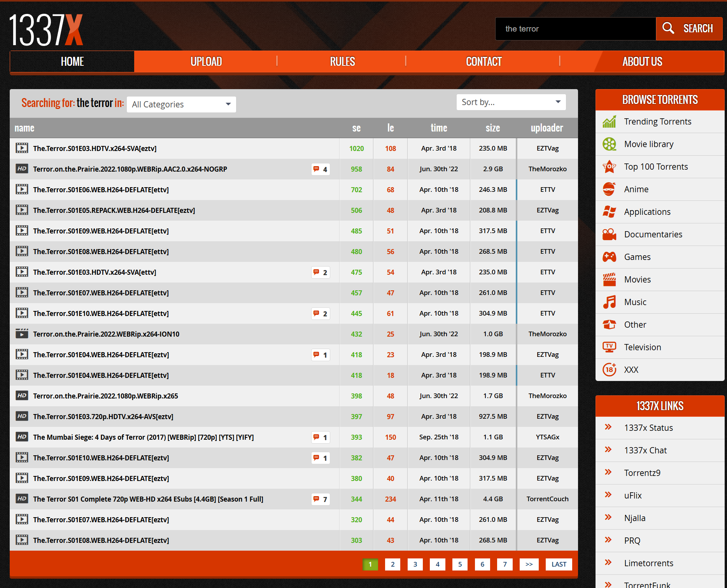
Task: Click the comments icon on Terror.on.the.Prairie.2022.1080p.WEBRip.AAC2.0 row
Action: (316, 169)
